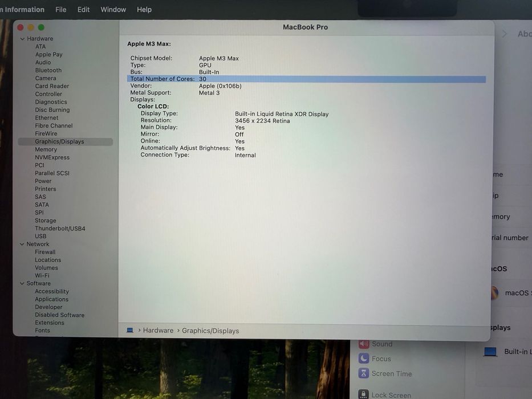This screenshot has height=399, width=532.
Task: Select Card Reader in the sidebar
Action: coord(52,86)
